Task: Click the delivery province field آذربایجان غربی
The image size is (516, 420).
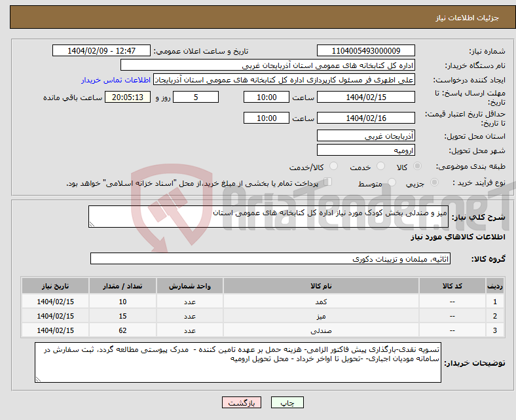Action: coord(365,135)
